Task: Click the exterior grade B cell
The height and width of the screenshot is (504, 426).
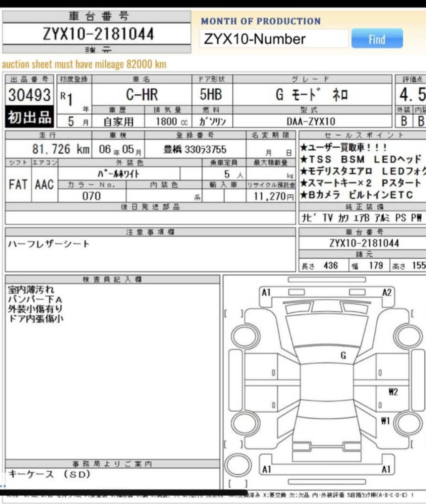Action: (404, 121)
